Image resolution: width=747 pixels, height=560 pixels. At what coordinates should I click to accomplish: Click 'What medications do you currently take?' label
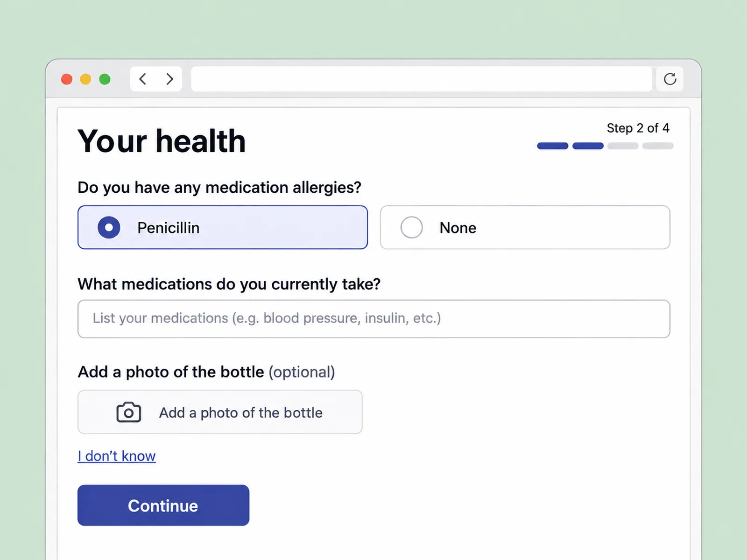229,284
